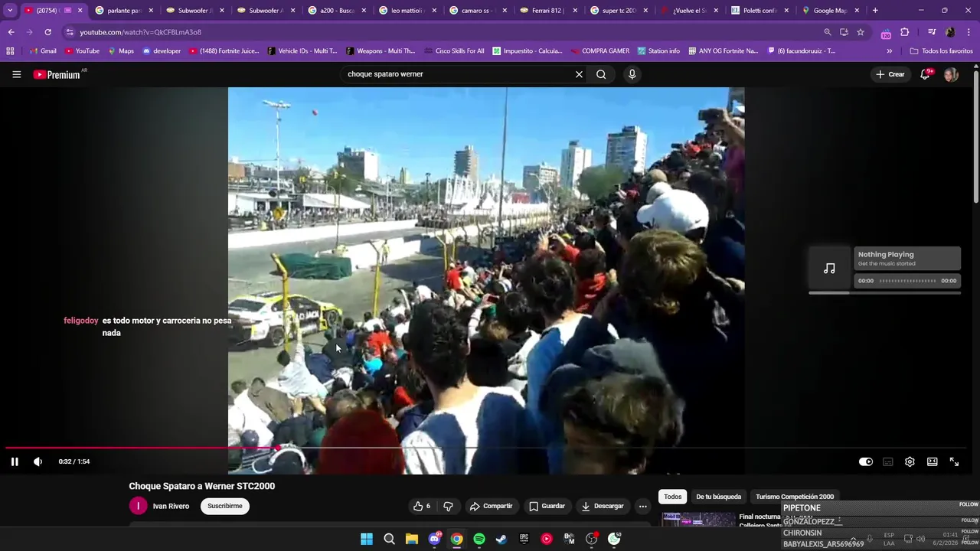Reload the page in browser
The height and width of the screenshot is (551, 980).
tap(47, 32)
